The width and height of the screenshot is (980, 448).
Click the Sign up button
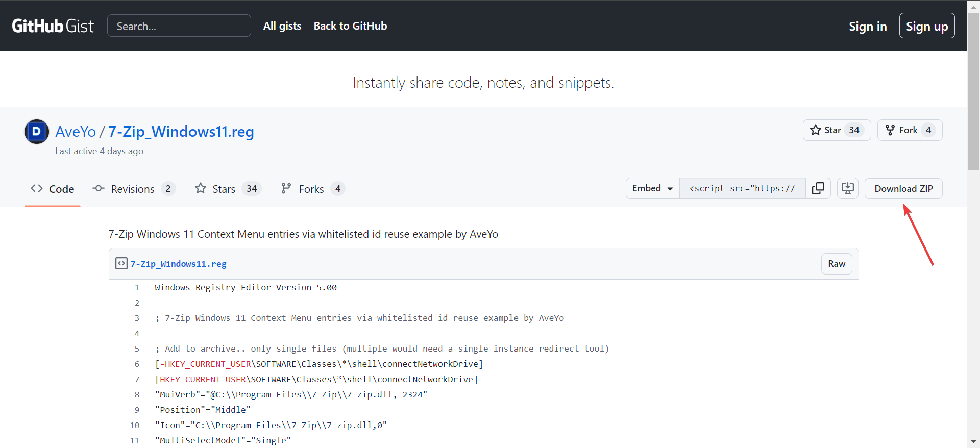(927, 26)
